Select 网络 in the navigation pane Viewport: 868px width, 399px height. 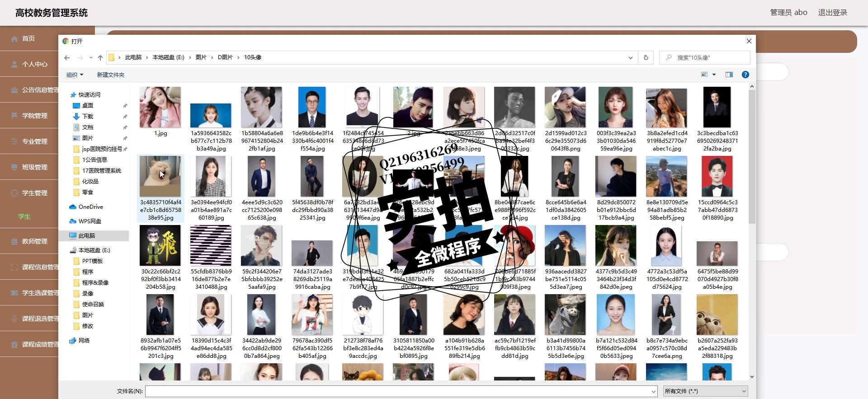pyautogui.click(x=84, y=340)
